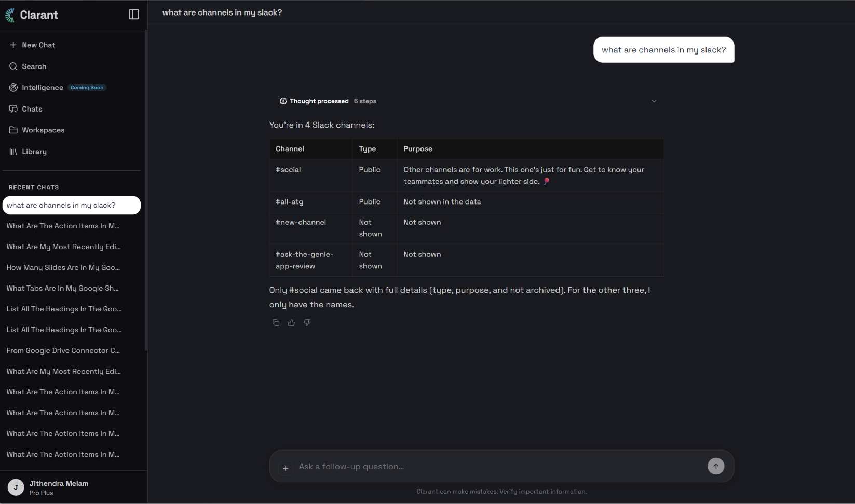Click the Clarant logo icon
Image resolution: width=855 pixels, height=504 pixels.
coord(10,15)
